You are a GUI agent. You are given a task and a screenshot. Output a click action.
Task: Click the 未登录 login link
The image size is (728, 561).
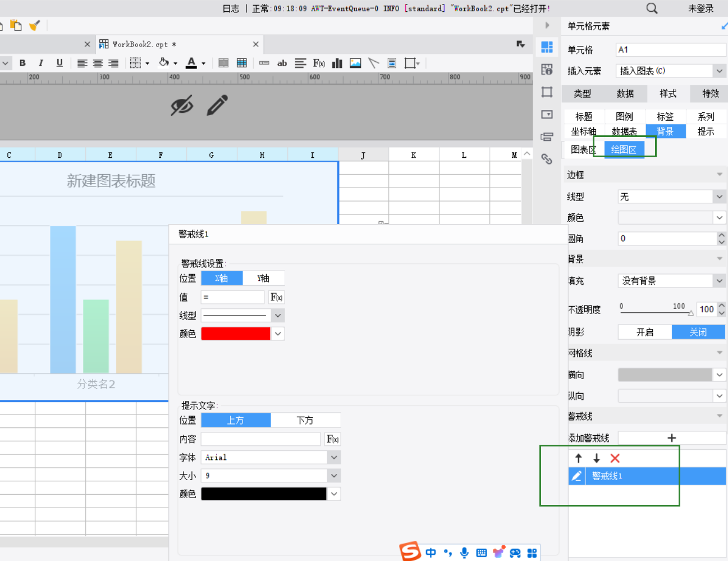pyautogui.click(x=701, y=8)
